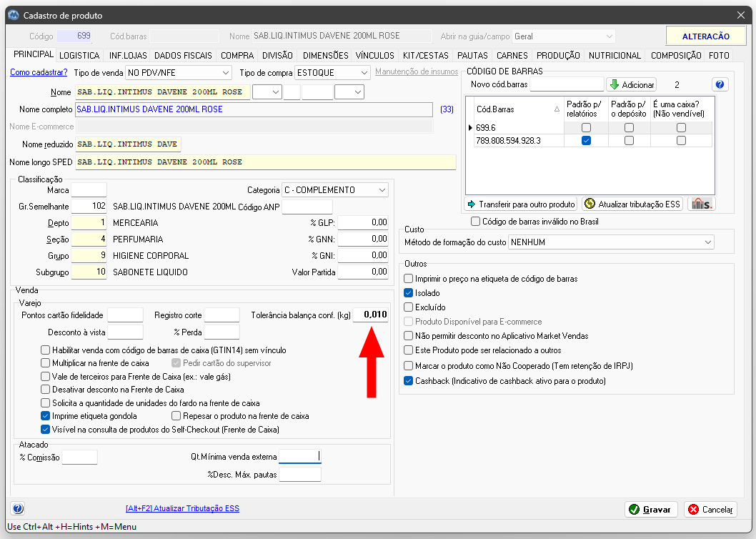Open the VÍNCULOS tab

(374, 56)
